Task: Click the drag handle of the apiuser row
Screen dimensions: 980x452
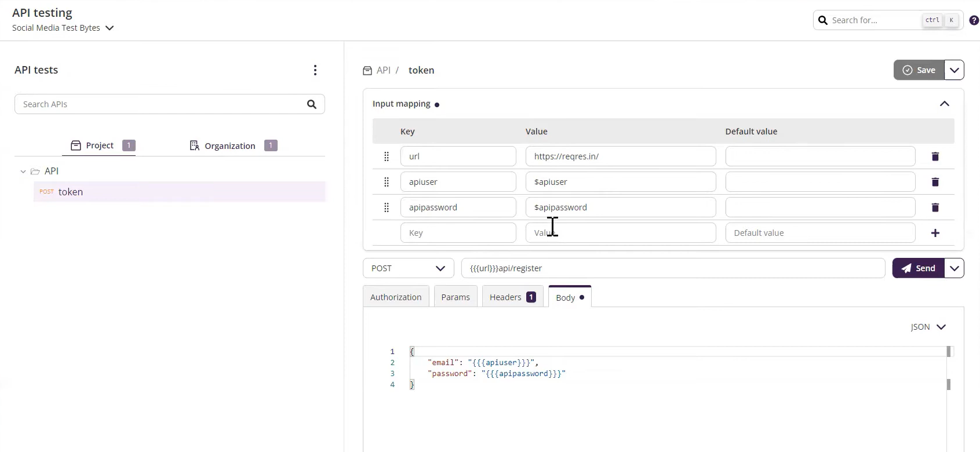Action: pos(387,182)
